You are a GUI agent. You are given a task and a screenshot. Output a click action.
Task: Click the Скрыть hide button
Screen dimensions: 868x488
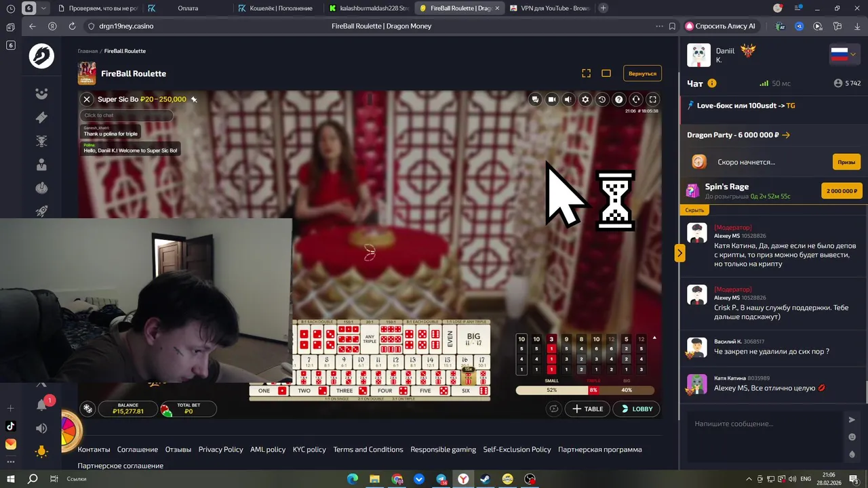pos(694,210)
